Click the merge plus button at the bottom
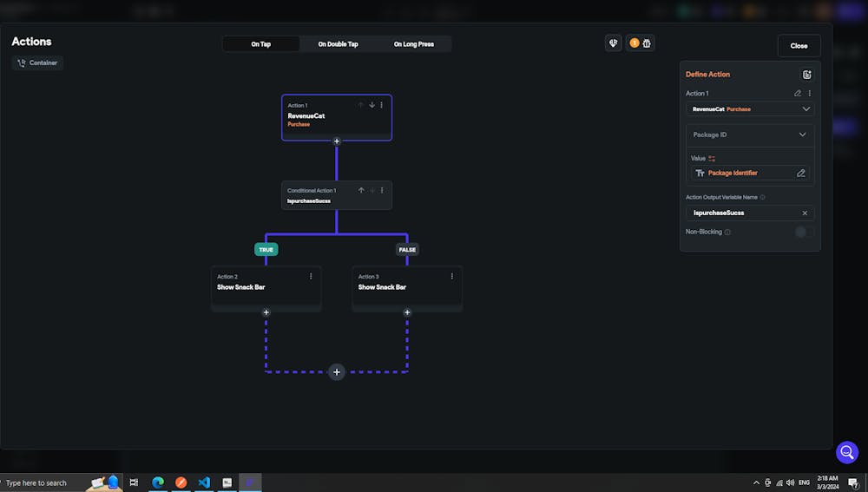Viewport: 868px width, 492px height. (337, 372)
